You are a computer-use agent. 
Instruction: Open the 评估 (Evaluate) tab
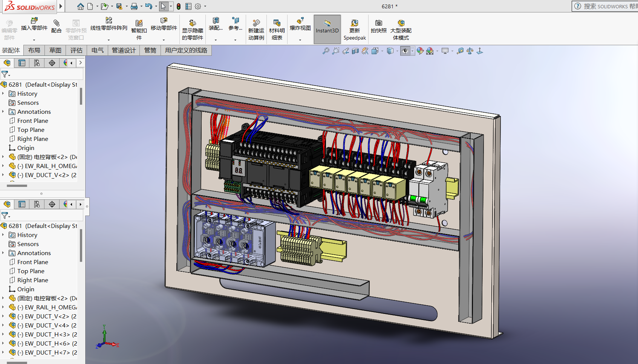click(x=76, y=50)
